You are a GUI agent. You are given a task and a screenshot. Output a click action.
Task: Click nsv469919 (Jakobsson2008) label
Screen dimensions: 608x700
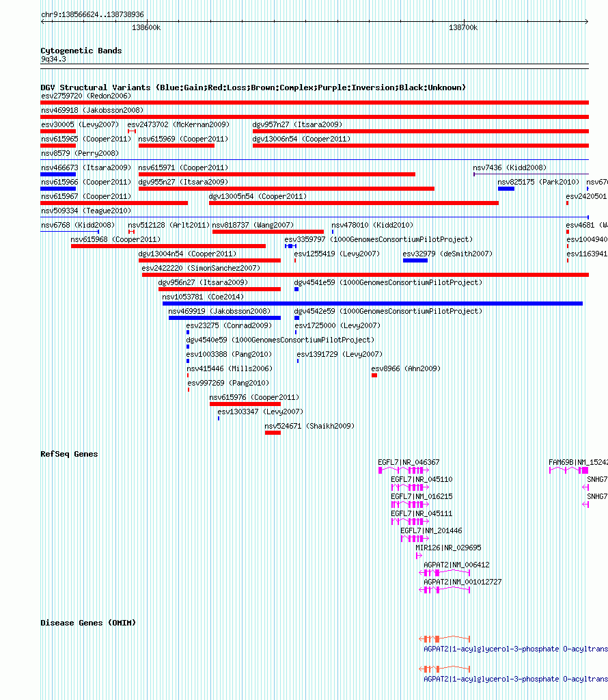click(219, 311)
